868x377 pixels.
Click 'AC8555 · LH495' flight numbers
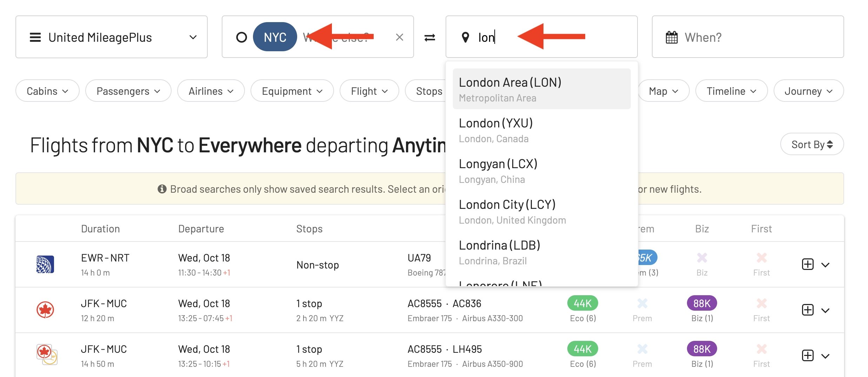click(x=445, y=349)
